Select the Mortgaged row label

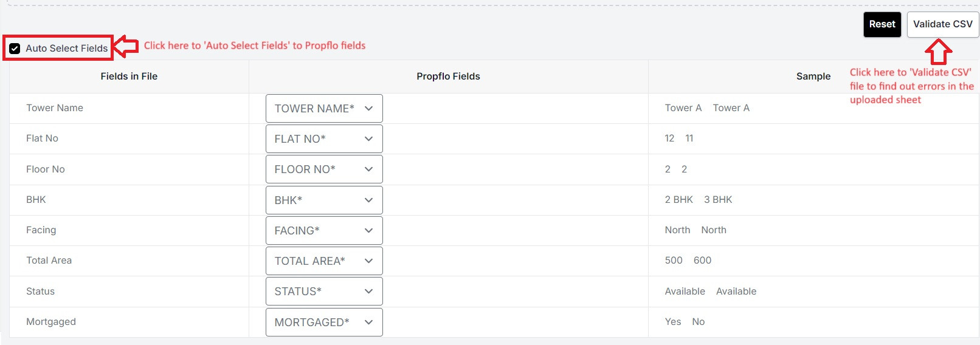[x=51, y=322]
